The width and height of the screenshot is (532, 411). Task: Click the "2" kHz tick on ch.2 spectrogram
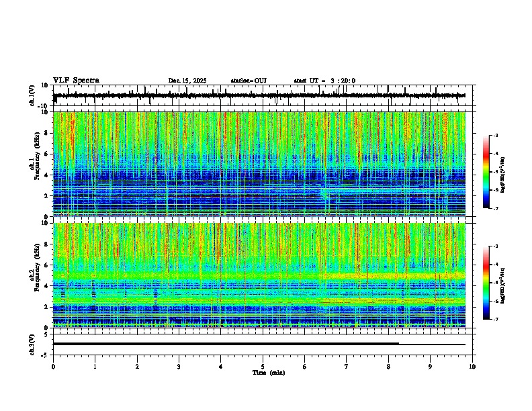[x=46, y=307]
